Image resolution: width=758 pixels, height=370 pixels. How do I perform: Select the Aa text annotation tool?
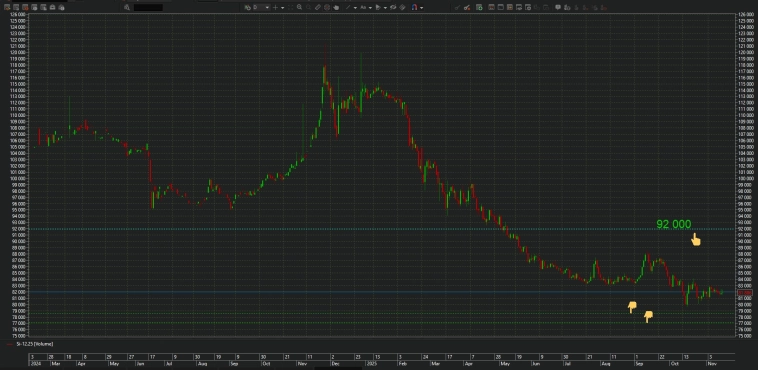coord(363,7)
